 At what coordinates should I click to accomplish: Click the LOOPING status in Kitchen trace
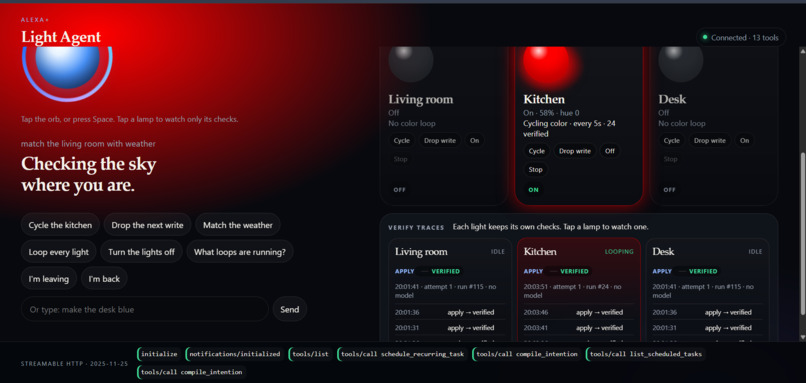coord(619,252)
